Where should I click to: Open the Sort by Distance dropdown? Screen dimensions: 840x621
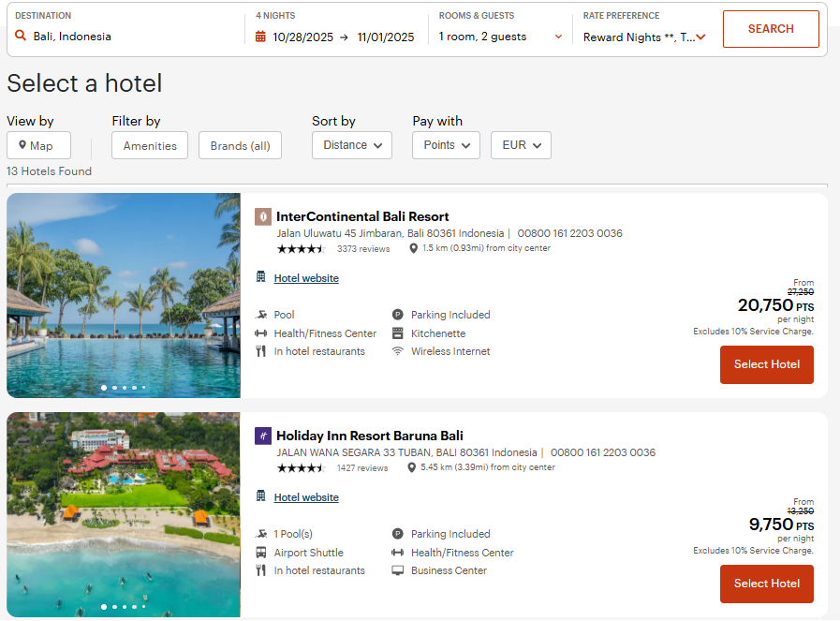click(351, 145)
